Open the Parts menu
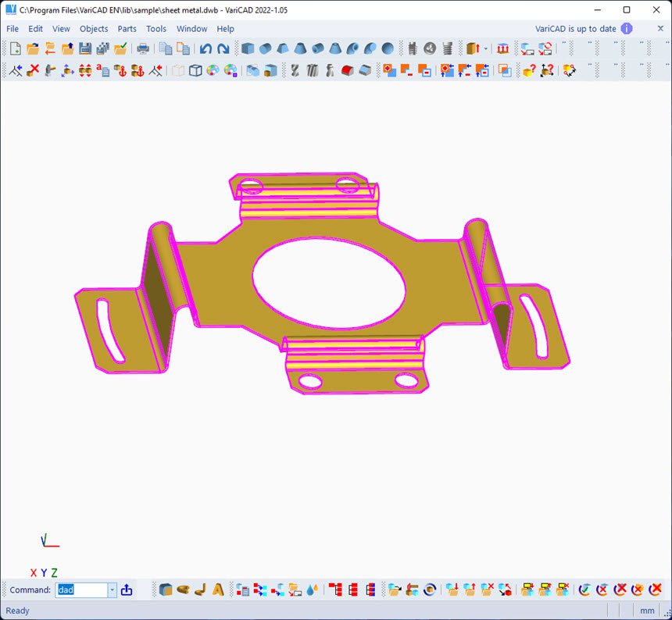Image resolution: width=672 pixels, height=620 pixels. point(127,29)
